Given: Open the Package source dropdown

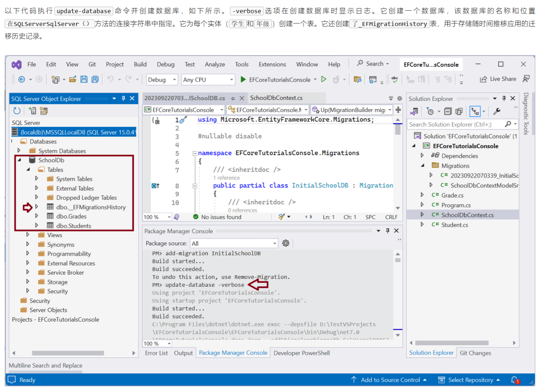Looking at the screenshot, I should [234, 243].
